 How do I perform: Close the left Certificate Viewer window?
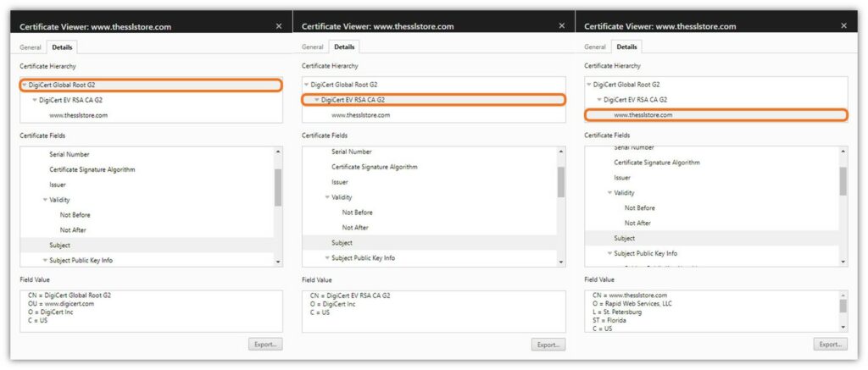click(x=278, y=26)
